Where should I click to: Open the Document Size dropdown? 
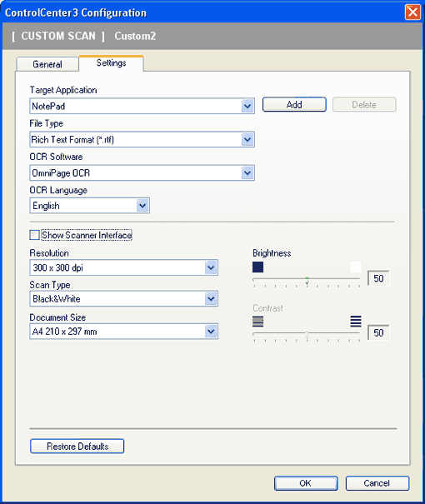point(123,332)
